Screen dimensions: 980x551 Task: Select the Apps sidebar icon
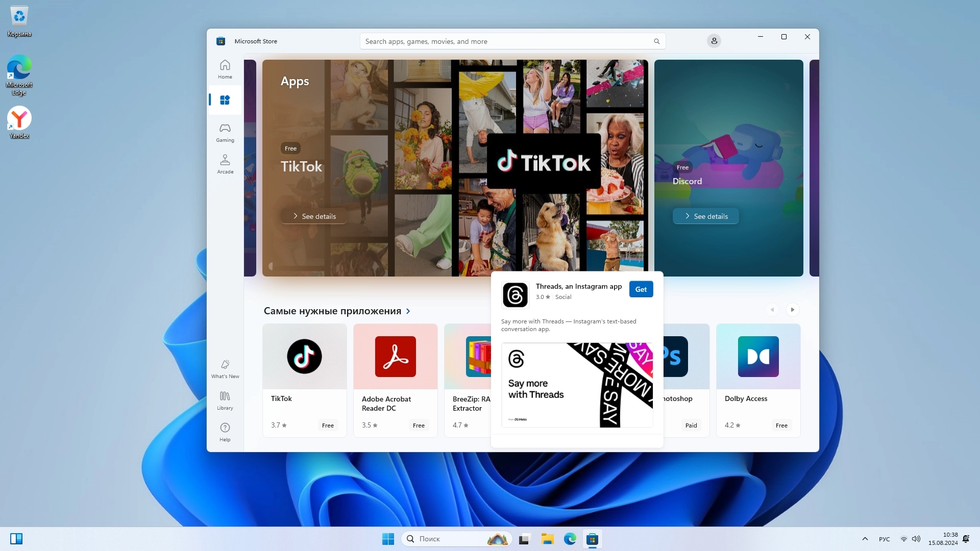point(225,100)
